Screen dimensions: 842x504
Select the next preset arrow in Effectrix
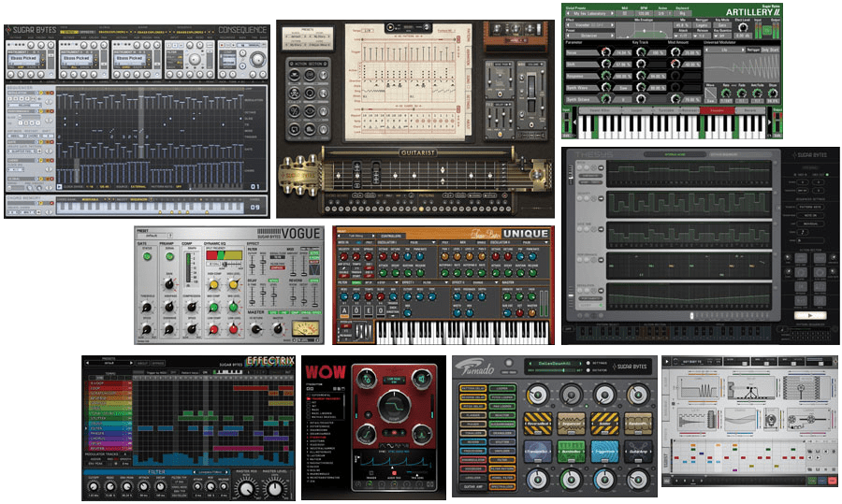(131, 364)
